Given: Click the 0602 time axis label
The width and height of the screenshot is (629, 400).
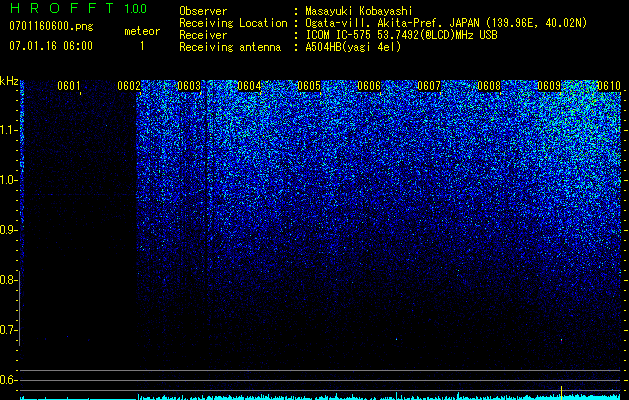Looking at the screenshot, I should 129,86.
